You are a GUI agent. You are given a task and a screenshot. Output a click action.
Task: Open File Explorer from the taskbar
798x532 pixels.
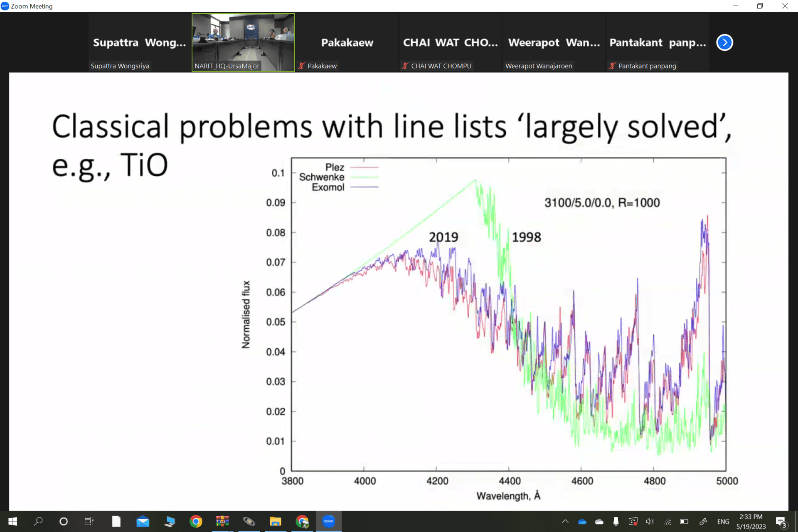click(x=276, y=521)
